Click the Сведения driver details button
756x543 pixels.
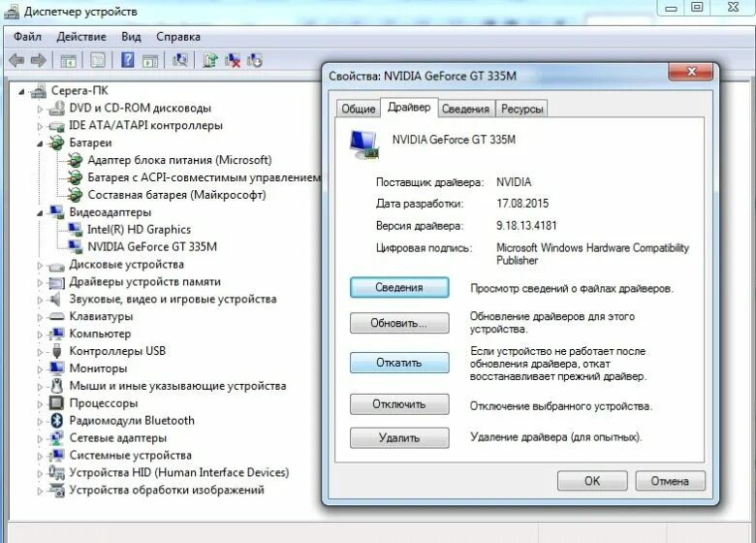click(399, 287)
